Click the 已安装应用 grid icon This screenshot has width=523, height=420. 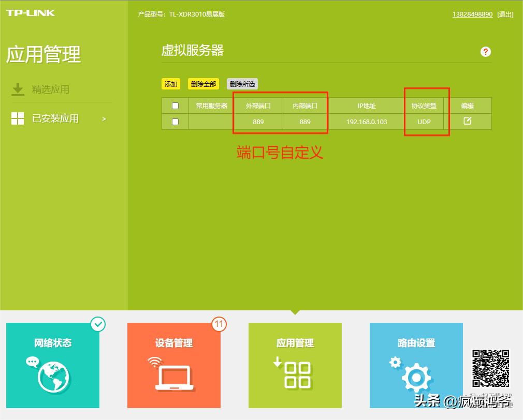click(x=17, y=118)
